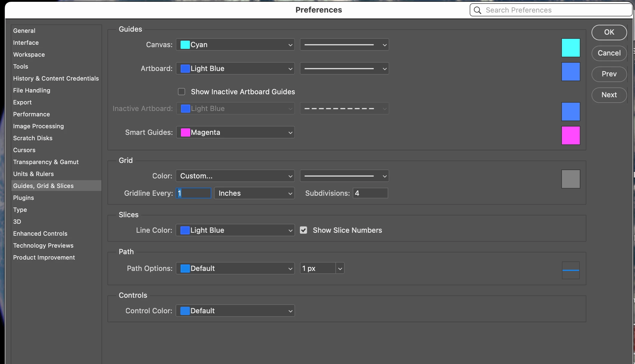Open the Control Color Default dropdown

(235, 311)
